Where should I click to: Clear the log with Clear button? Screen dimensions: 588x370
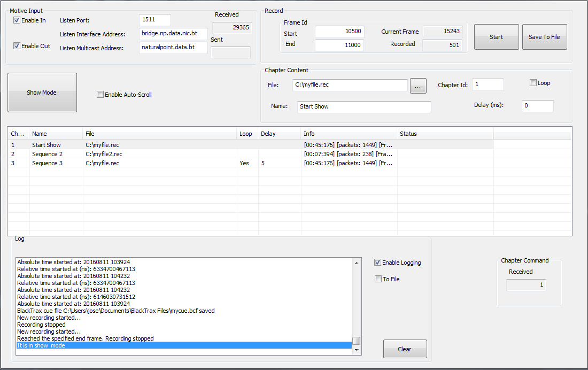(405, 349)
